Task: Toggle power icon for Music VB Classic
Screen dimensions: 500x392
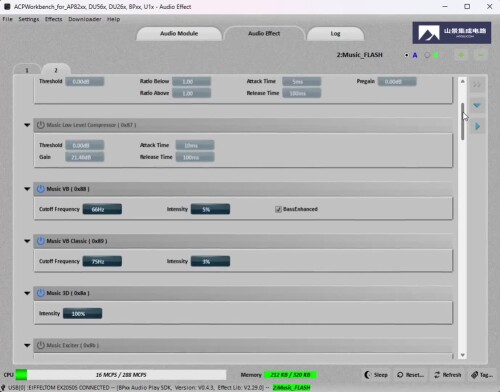Action: pyautogui.click(x=40, y=241)
